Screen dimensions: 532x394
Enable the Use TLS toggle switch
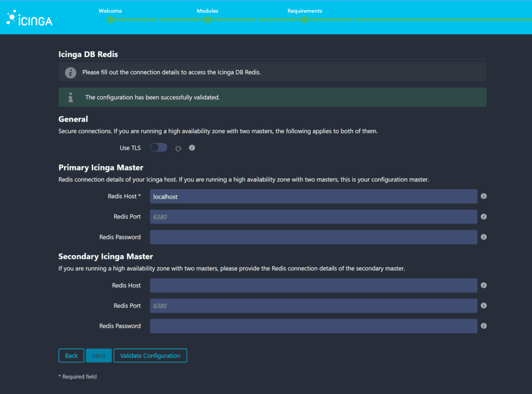click(158, 148)
